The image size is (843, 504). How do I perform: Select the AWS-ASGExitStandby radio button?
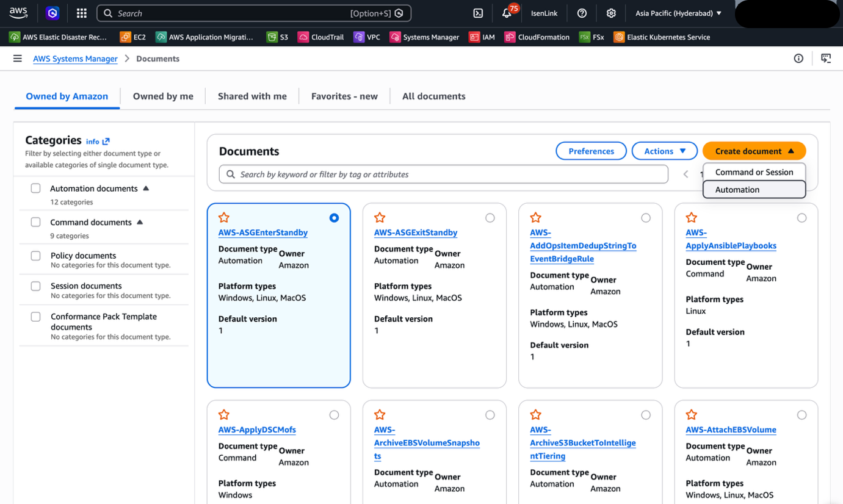[x=490, y=218]
